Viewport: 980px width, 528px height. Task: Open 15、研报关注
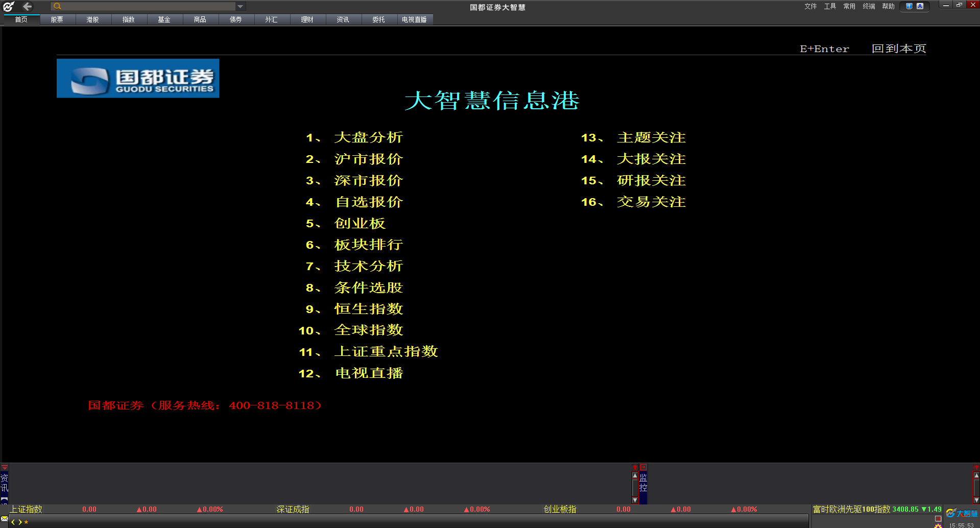click(x=633, y=180)
